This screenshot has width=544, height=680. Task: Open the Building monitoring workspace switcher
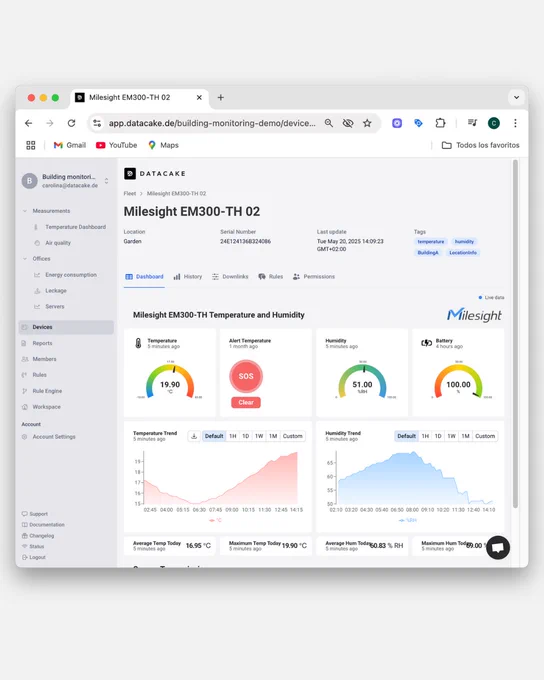point(66,181)
